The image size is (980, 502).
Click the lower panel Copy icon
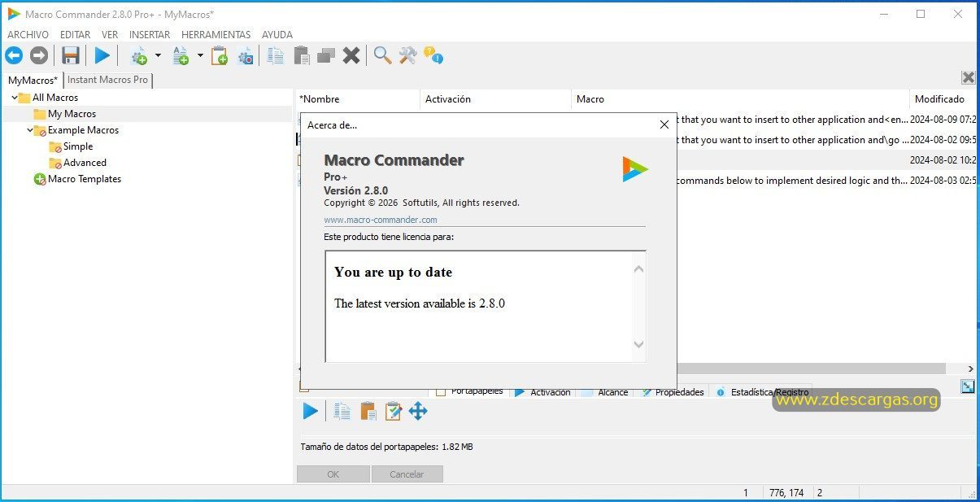(x=342, y=411)
